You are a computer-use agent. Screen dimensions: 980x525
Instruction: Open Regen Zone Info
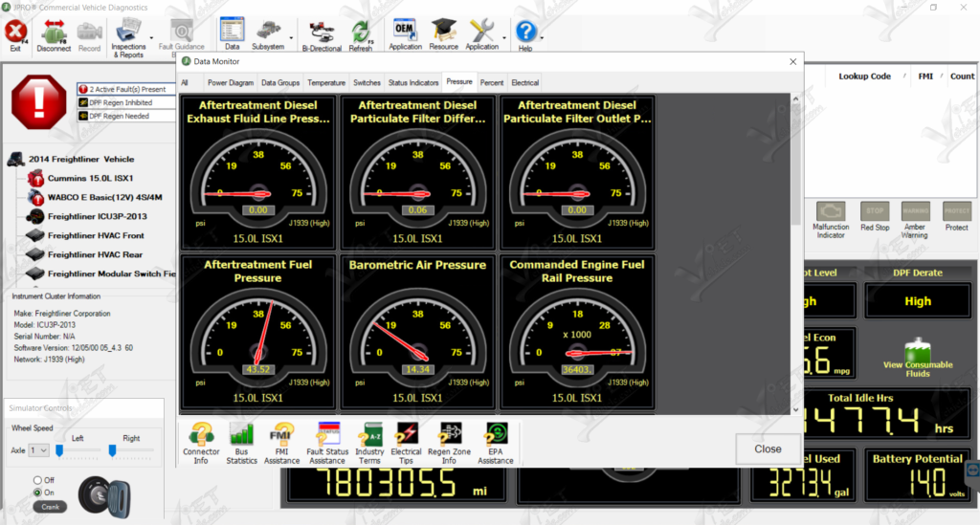[451, 443]
